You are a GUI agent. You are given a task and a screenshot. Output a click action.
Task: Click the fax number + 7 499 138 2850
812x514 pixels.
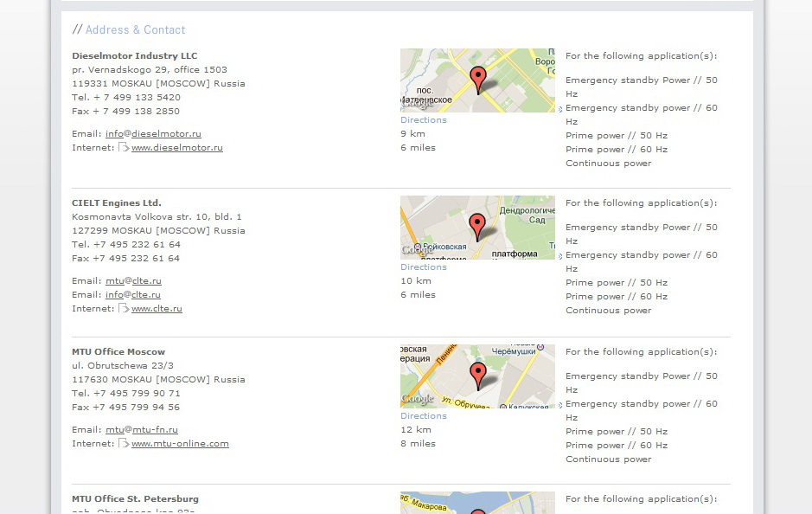[x=136, y=111]
